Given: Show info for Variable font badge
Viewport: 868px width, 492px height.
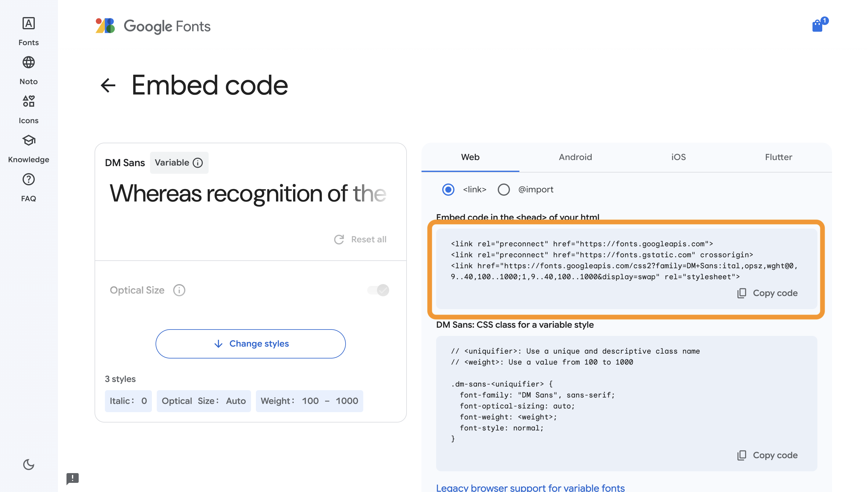Looking at the screenshot, I should click(x=198, y=163).
